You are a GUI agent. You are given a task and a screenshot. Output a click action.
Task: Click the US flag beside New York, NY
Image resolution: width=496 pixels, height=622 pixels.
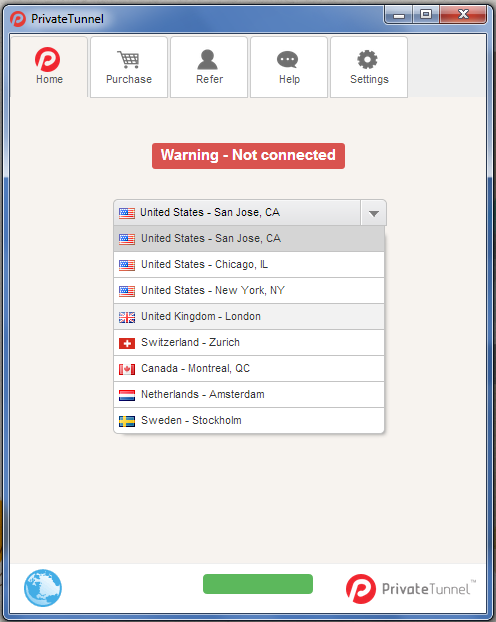[127, 291]
